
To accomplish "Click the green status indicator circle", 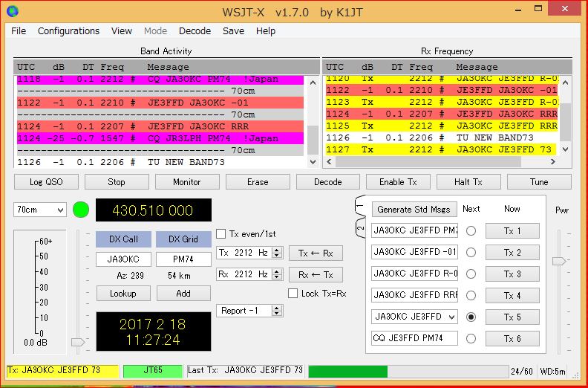I will coord(81,210).
